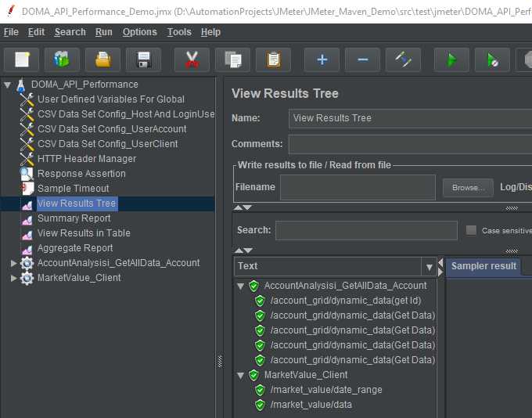Click the Aggregate Report listener icon
The image size is (532, 418).
pos(27,249)
